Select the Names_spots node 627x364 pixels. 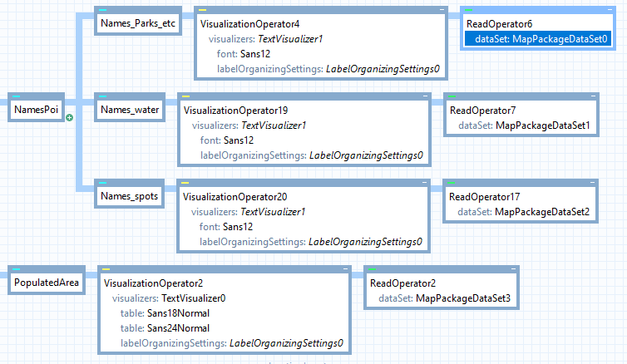(130, 196)
